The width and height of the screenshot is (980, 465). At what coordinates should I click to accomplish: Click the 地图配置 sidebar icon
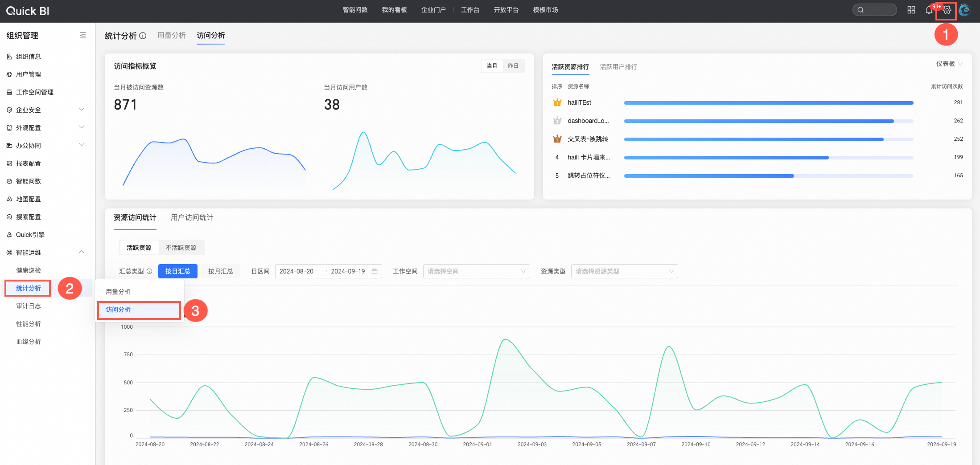9,199
